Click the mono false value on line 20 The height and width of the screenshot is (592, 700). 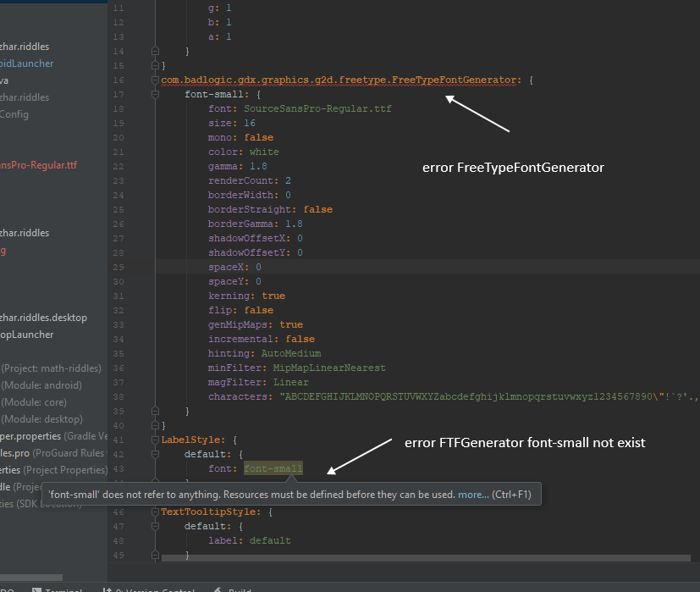pyautogui.click(x=258, y=137)
